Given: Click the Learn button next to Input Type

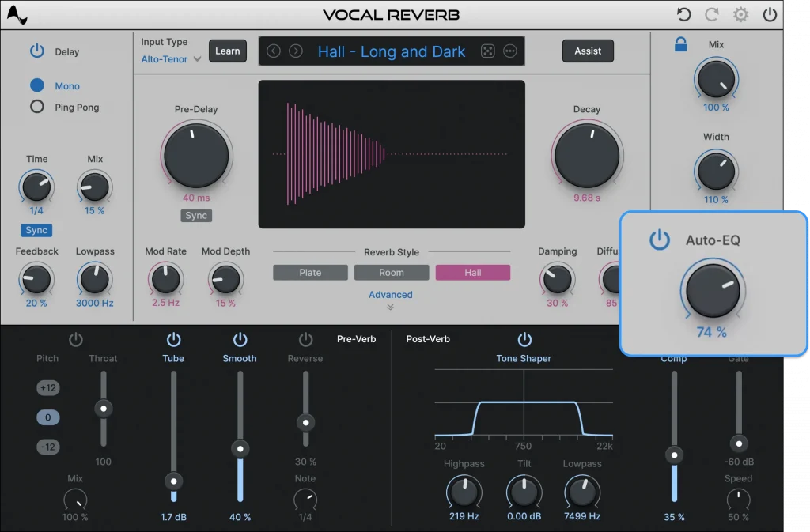Looking at the screenshot, I should click(227, 51).
